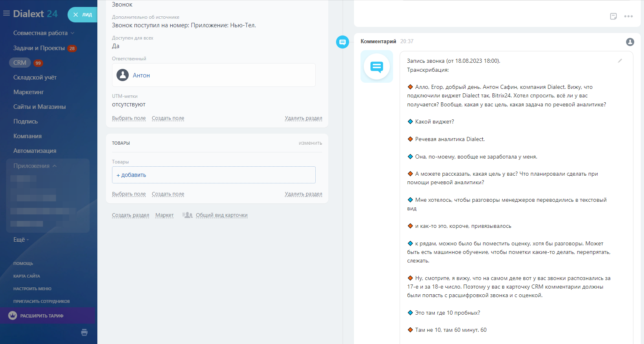
Task: Click Общий вид карточки link
Action: (222, 215)
